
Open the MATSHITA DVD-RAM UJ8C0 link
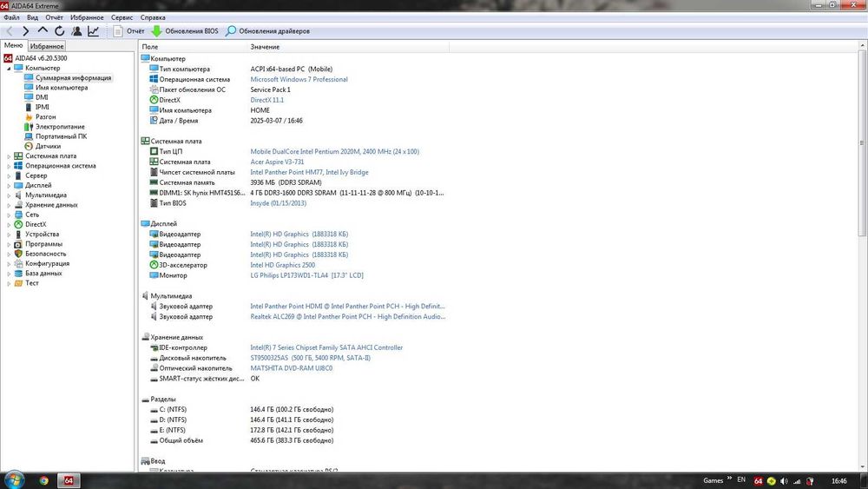point(291,368)
